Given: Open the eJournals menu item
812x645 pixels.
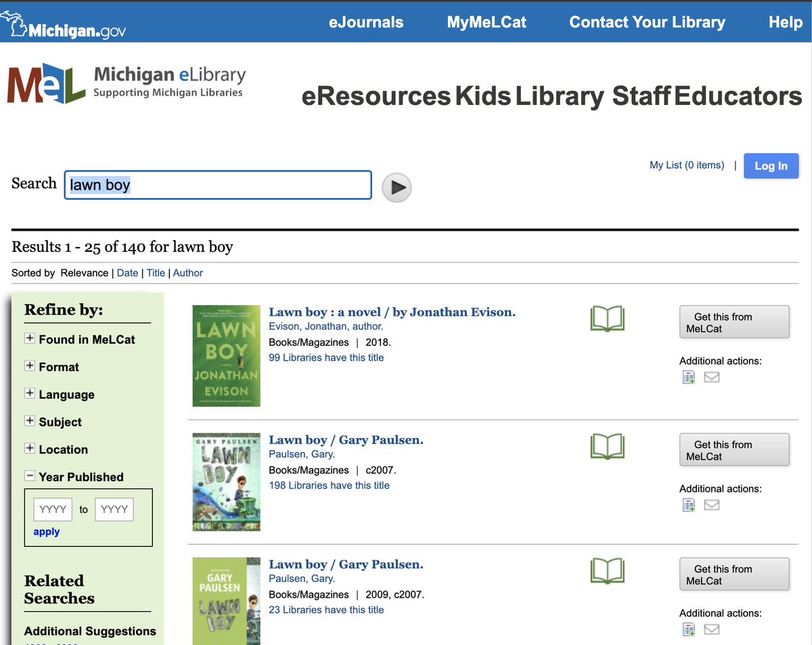Looking at the screenshot, I should coord(366,22).
